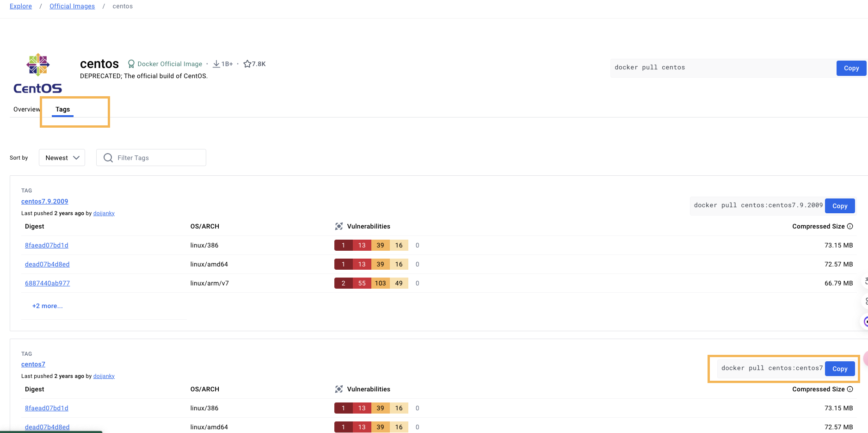Click the Vulnerabilities icon in centos7.9.2009
Image resolution: width=868 pixels, height=433 pixels.
pos(339,226)
